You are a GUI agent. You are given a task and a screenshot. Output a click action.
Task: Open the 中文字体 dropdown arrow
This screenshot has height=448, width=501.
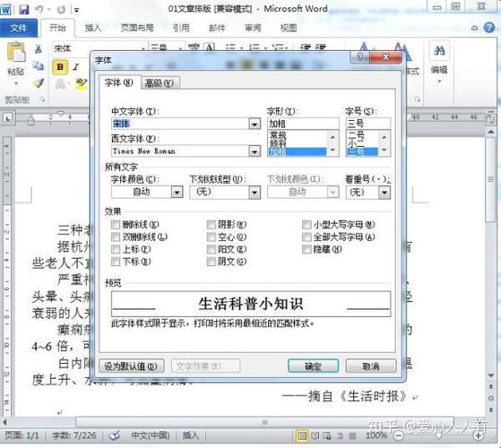click(x=255, y=124)
